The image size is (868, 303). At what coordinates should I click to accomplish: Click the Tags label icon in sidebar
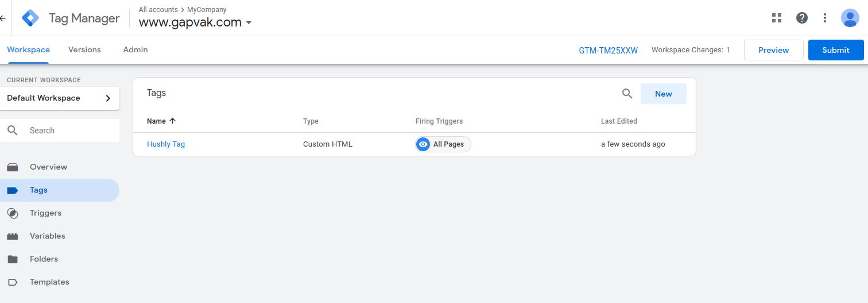[x=13, y=190]
